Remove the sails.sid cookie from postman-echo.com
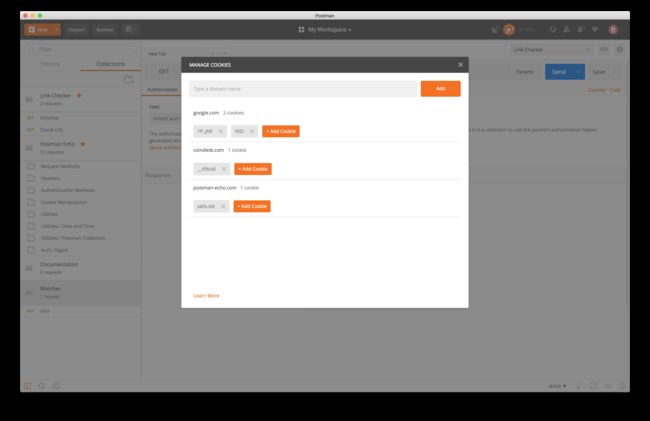Viewport: 650px width, 421px height. pyautogui.click(x=223, y=206)
